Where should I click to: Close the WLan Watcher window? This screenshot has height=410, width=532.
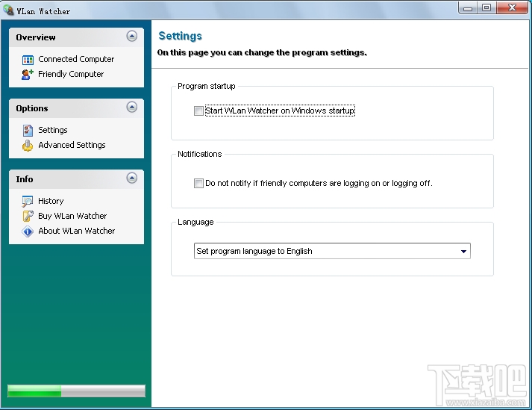[x=513, y=7]
